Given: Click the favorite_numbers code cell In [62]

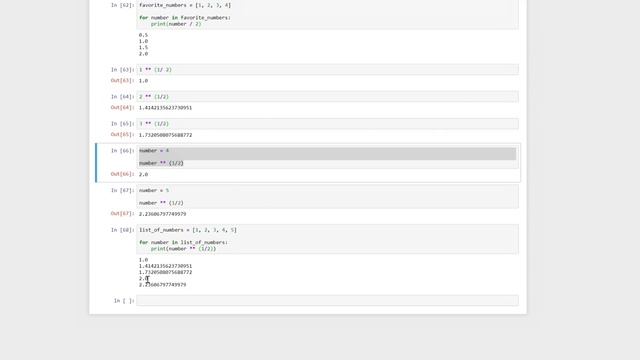Looking at the screenshot, I should pos(327,15).
